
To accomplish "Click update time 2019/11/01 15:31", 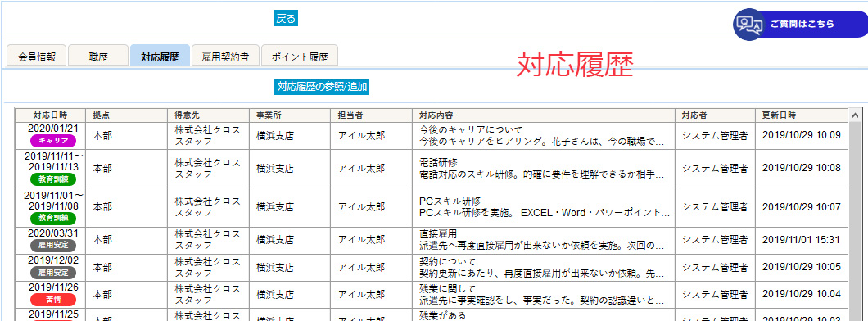I will [801, 240].
